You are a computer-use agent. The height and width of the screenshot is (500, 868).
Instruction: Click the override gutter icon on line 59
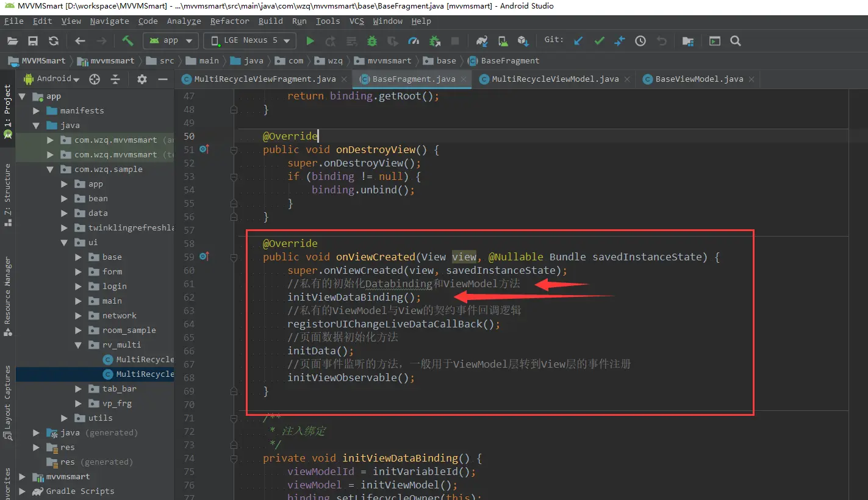coord(204,257)
